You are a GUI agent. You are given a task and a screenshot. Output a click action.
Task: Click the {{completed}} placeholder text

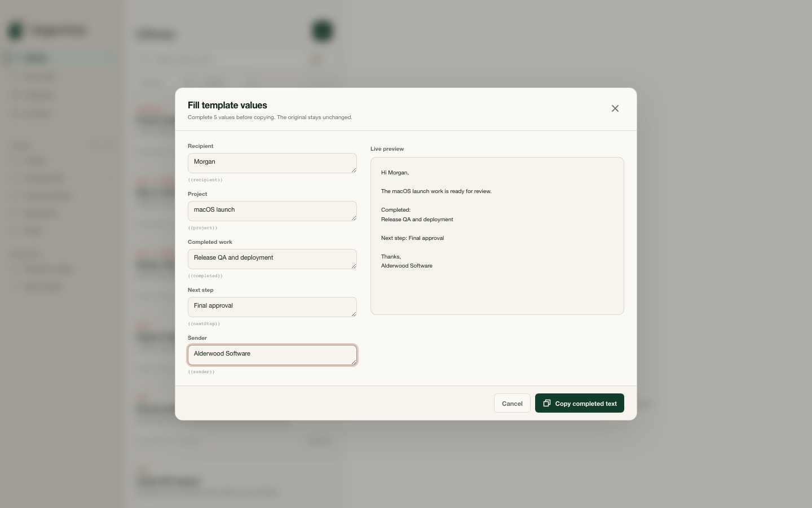(x=205, y=276)
